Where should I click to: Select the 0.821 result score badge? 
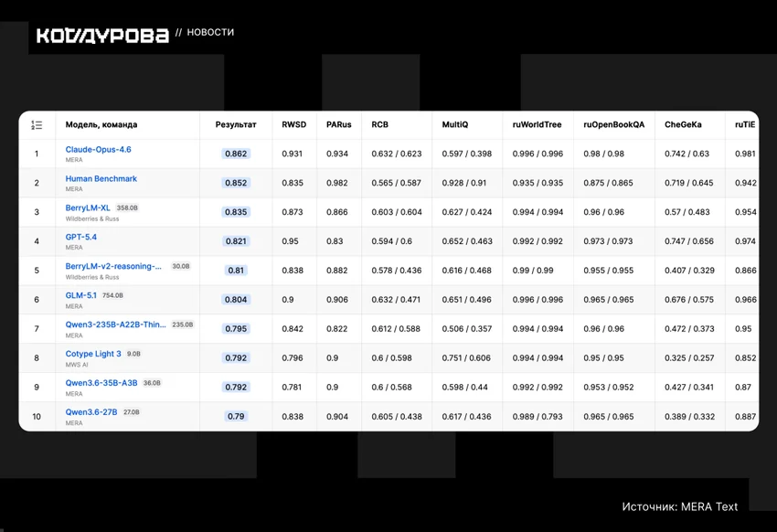click(236, 241)
